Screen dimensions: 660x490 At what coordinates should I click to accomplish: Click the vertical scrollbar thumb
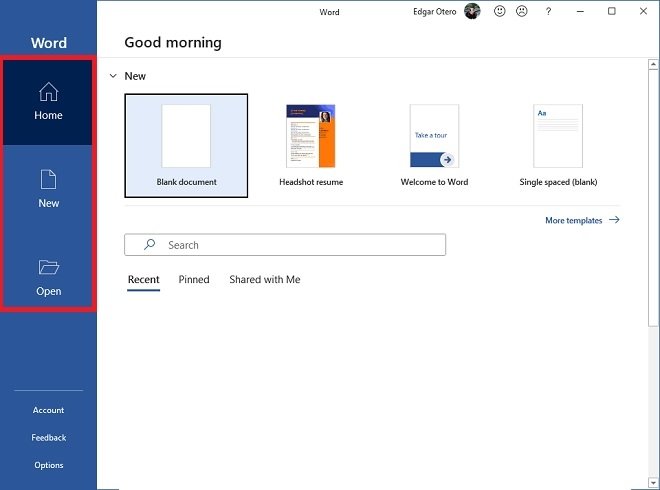(x=653, y=198)
